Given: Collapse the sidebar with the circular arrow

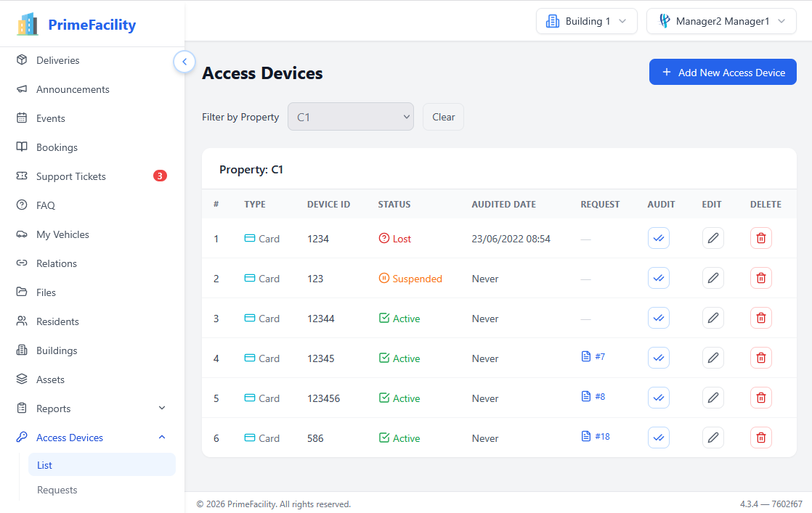Looking at the screenshot, I should tap(184, 62).
